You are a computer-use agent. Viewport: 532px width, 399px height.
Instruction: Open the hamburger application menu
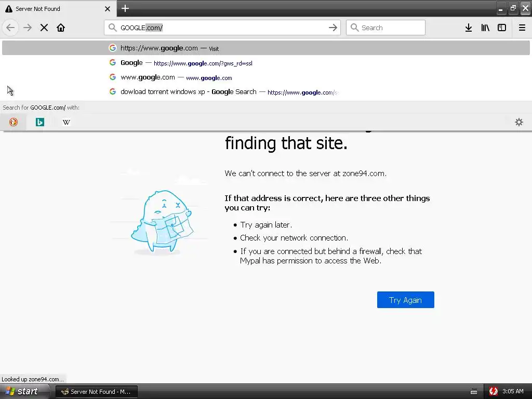click(x=522, y=28)
